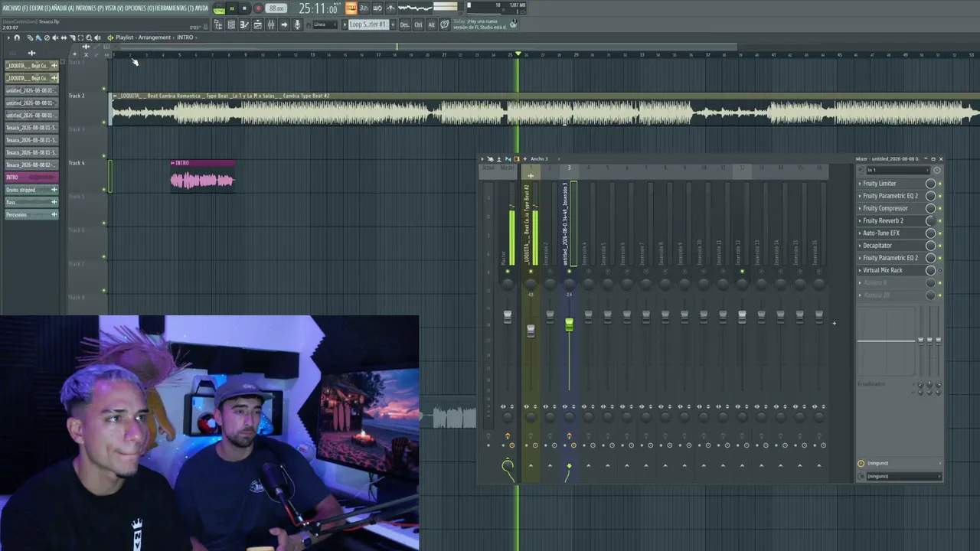Select mixer insert track 12 header

pos(742,171)
